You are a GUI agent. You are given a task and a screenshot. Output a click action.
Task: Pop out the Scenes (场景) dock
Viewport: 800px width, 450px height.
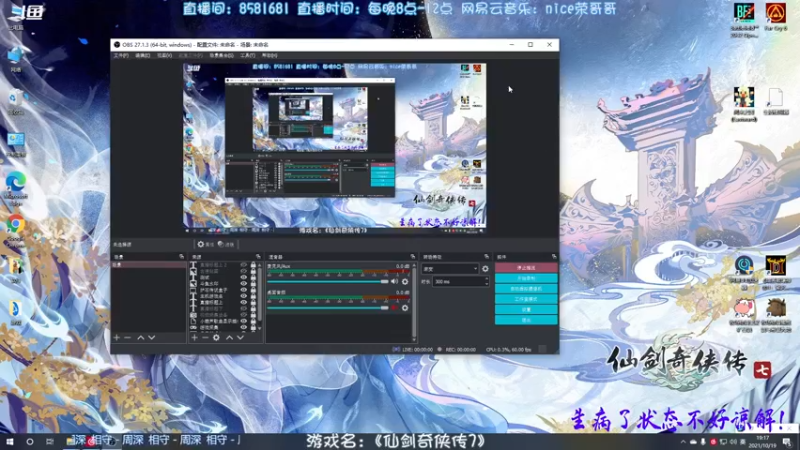(182, 257)
